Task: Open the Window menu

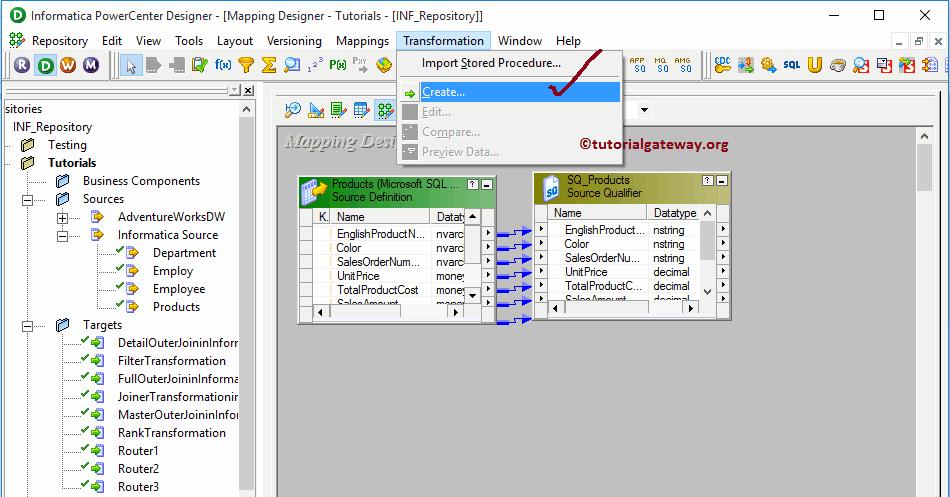Action: [520, 41]
